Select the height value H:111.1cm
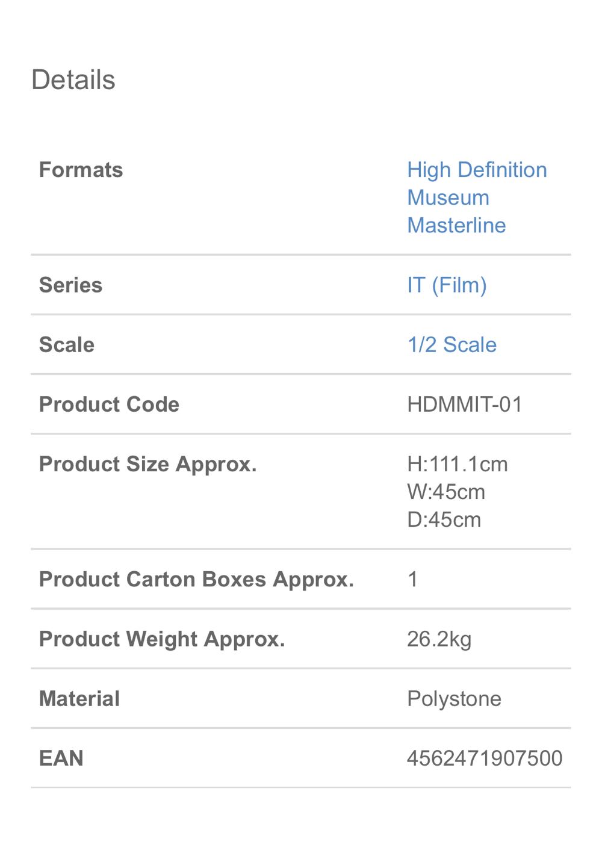Screen dimensions: 602x868 [x=458, y=464]
